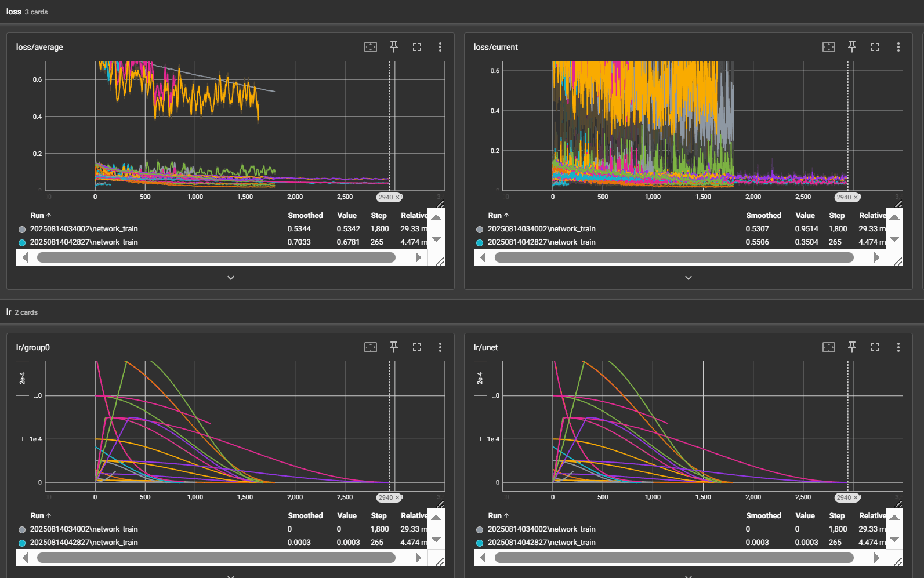Image resolution: width=924 pixels, height=578 pixels.
Task: Expand the loss/average card data table
Action: coord(231,278)
